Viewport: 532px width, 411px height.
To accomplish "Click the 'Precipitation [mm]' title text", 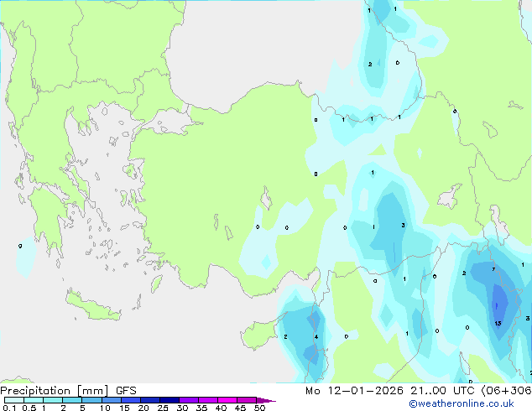I will pos(55,391).
